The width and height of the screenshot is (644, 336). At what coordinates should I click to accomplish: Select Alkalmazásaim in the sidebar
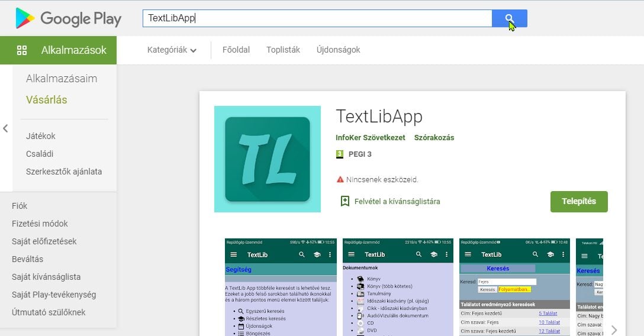coord(62,78)
